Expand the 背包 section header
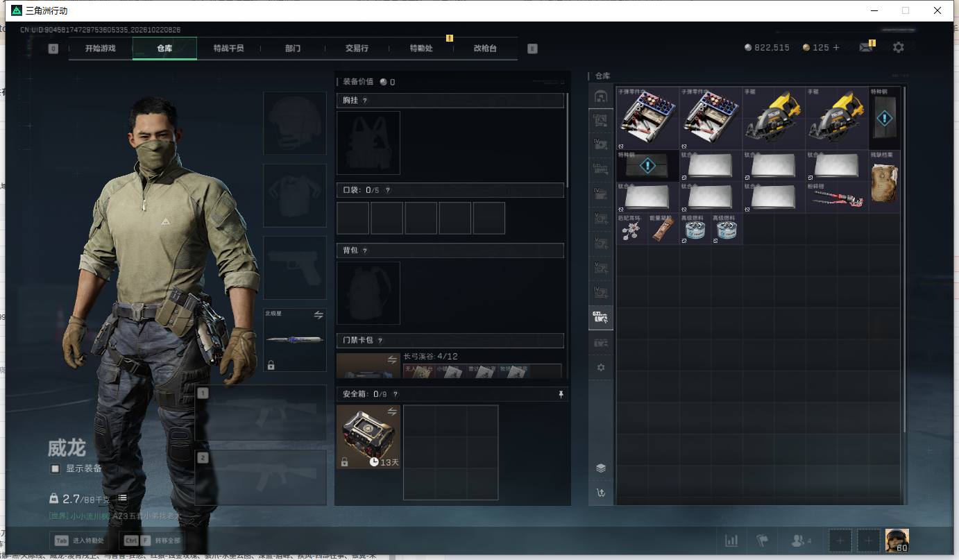The width and height of the screenshot is (959, 560). tap(450, 250)
